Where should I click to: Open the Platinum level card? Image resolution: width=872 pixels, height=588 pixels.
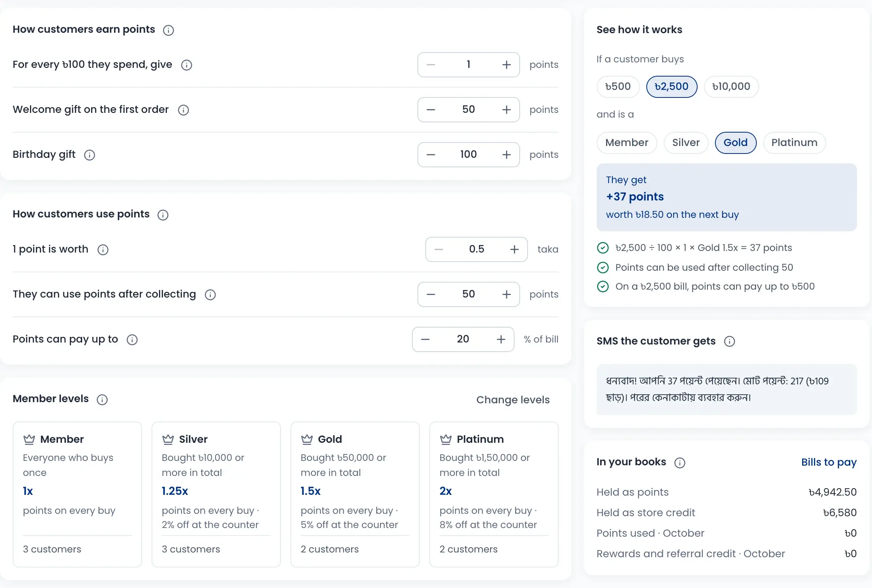[494, 494]
